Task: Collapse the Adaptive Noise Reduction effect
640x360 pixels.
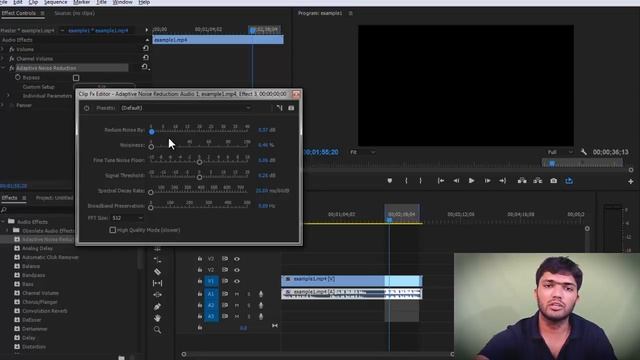Action: 3,68
